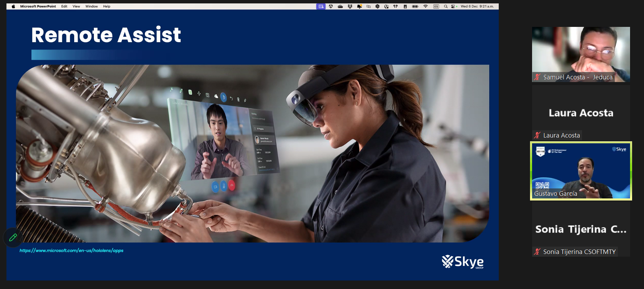
Task: Select Laura Acosta's participant tile
Action: click(x=581, y=113)
